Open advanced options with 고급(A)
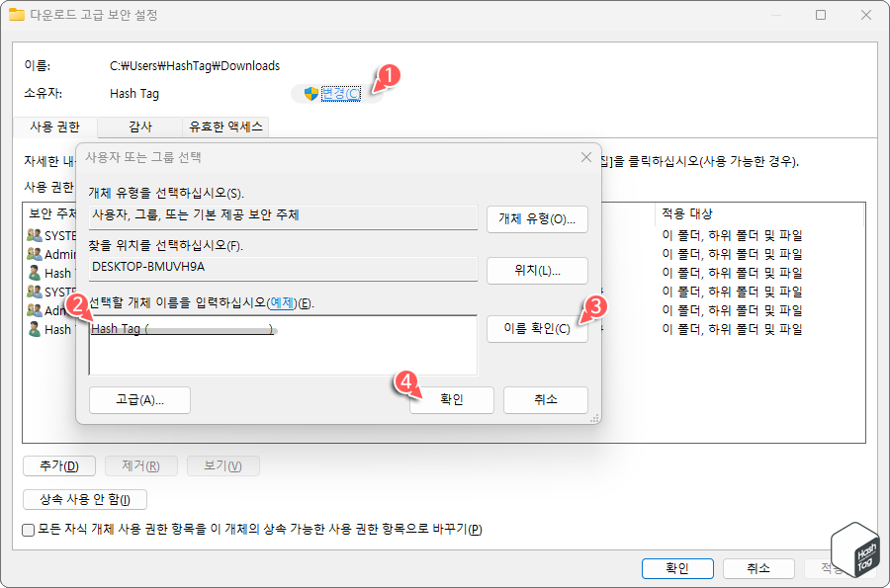 click(138, 400)
